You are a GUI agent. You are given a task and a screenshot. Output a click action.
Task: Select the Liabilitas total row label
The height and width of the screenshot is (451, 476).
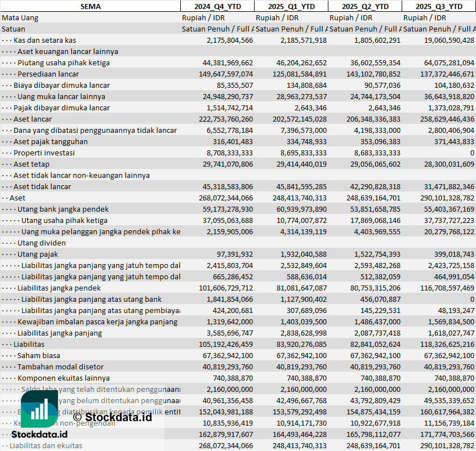29,343
